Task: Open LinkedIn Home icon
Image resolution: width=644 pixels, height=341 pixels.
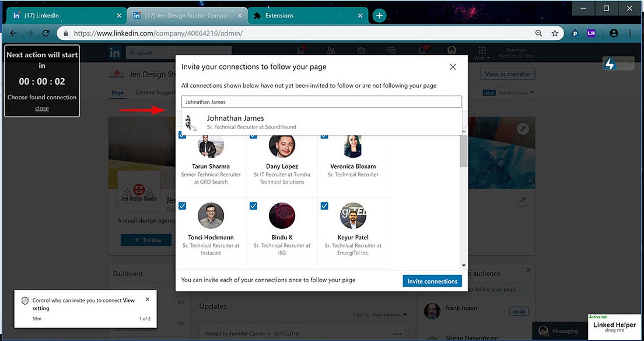Action: click(301, 51)
